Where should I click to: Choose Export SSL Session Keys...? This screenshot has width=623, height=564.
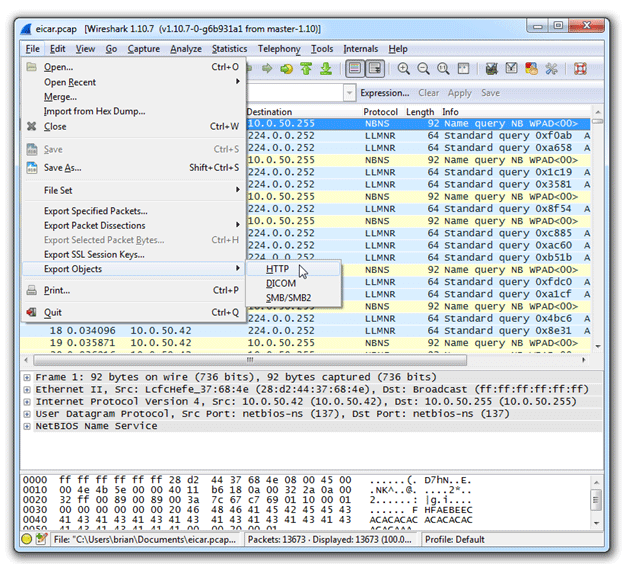[134, 254]
